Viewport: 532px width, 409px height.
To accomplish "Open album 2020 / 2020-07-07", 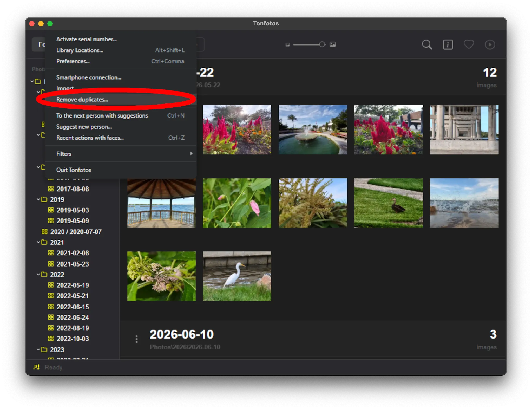I will pyautogui.click(x=76, y=232).
